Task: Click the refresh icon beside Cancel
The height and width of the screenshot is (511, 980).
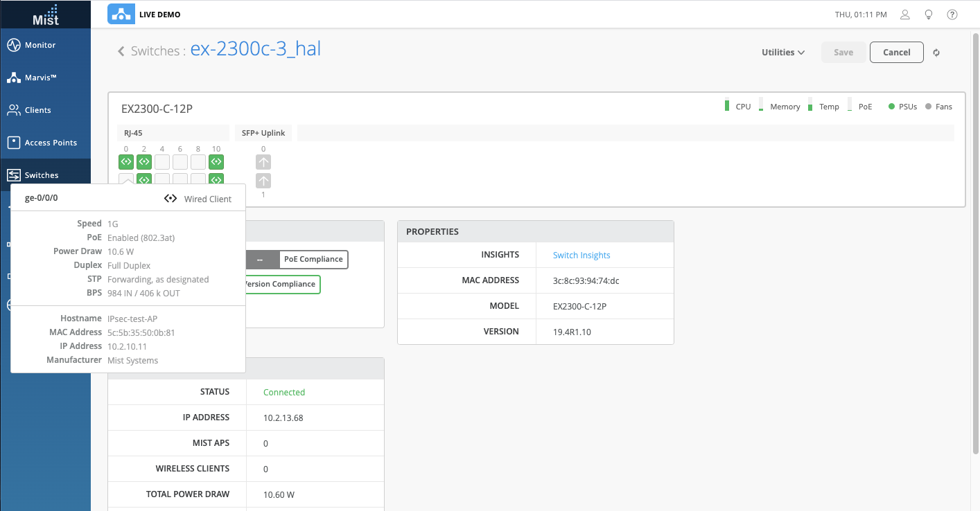Action: (x=936, y=53)
